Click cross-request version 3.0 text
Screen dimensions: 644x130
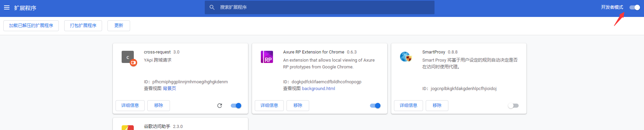click(176, 52)
